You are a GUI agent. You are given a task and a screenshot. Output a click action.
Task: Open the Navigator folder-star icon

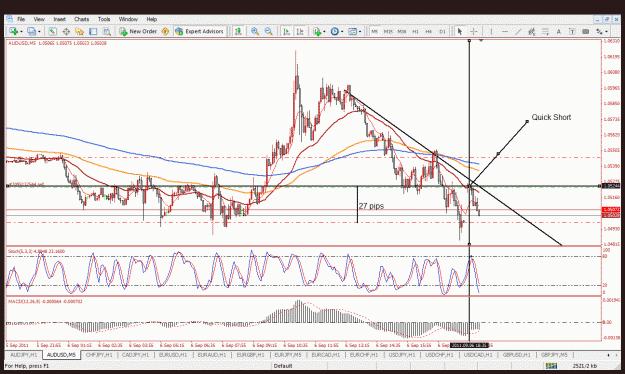tap(79, 31)
